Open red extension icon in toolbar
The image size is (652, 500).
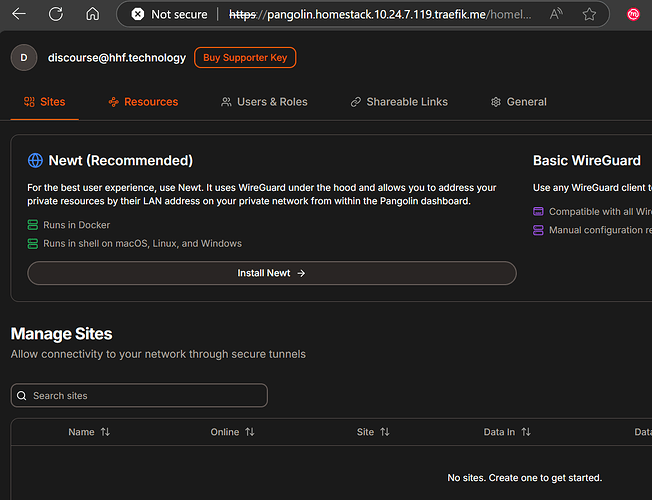pos(633,15)
